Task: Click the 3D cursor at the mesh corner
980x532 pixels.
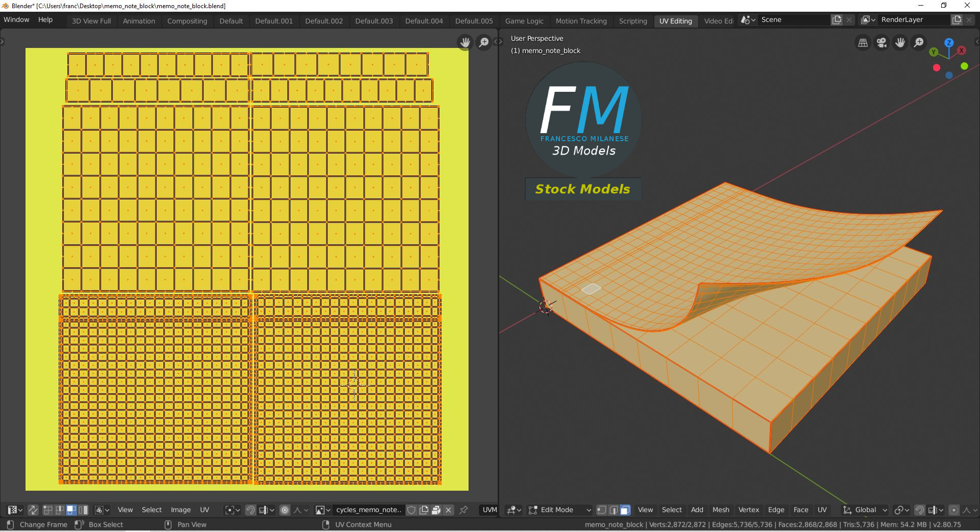Action: click(x=546, y=307)
